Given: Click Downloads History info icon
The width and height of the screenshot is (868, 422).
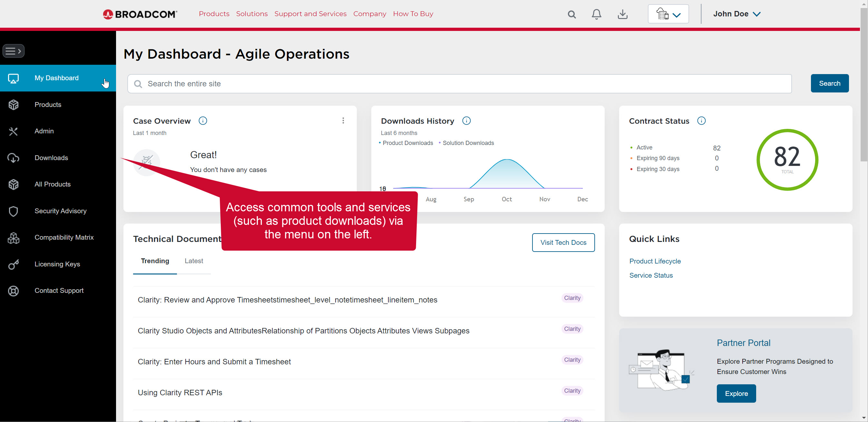Looking at the screenshot, I should click(x=466, y=120).
